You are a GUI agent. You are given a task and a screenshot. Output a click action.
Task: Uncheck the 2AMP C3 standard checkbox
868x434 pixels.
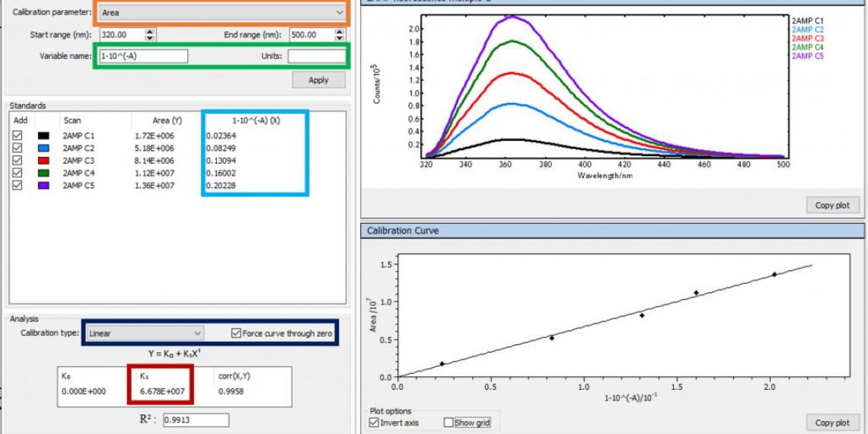[18, 161]
